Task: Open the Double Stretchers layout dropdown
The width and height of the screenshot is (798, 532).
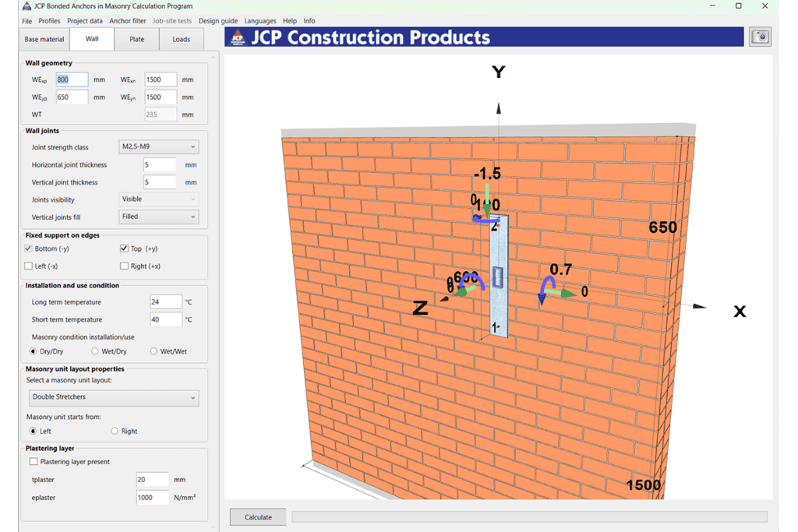Action: (114, 397)
